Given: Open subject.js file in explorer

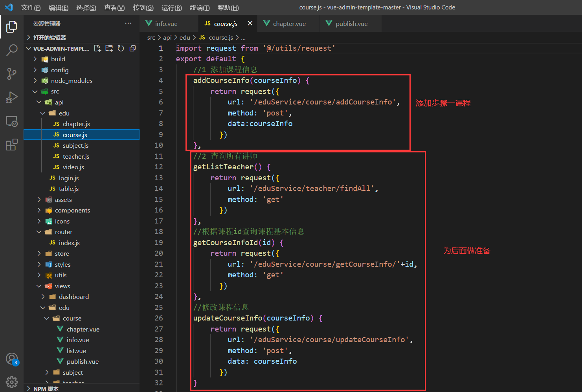Looking at the screenshot, I should point(81,145).
